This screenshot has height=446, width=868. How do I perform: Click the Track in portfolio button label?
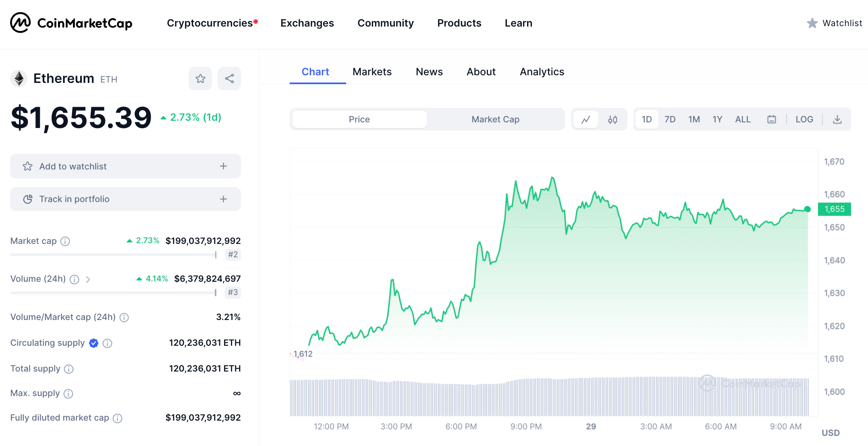point(74,199)
